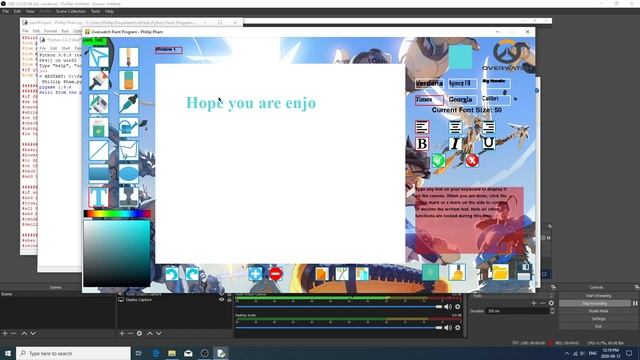Select the spray paint can tool
640x360 pixels.
coord(99,127)
